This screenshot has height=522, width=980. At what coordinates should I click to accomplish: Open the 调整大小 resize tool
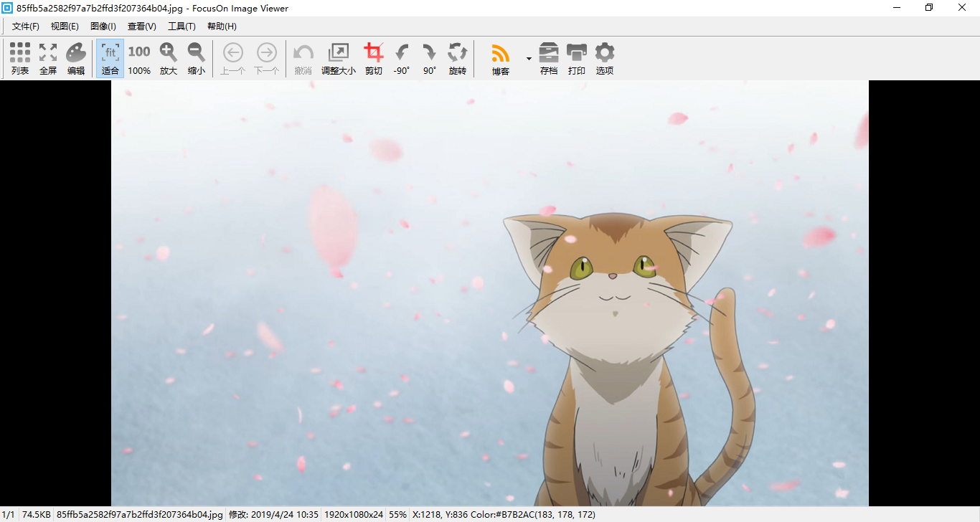click(x=339, y=59)
